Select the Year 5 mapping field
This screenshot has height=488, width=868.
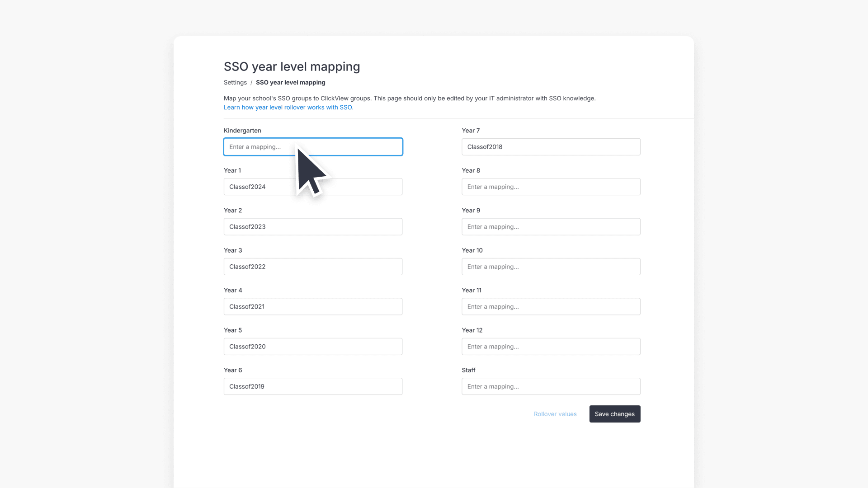point(313,347)
